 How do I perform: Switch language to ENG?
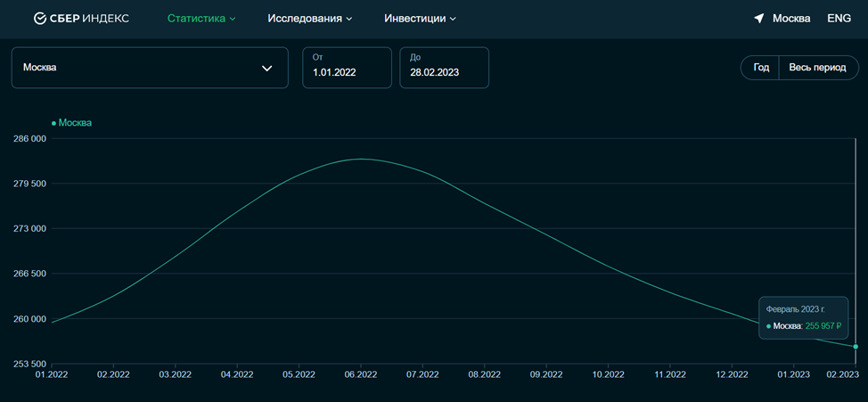click(x=839, y=18)
